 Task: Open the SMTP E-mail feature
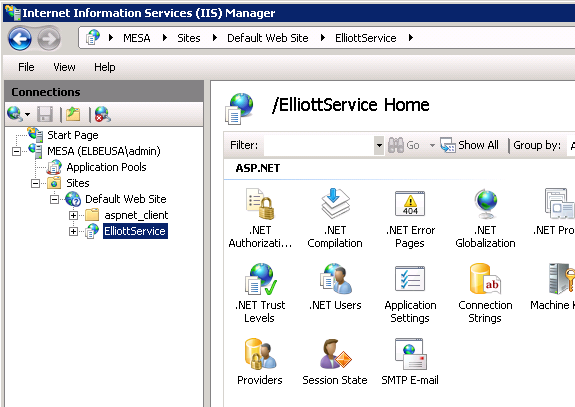click(x=410, y=362)
